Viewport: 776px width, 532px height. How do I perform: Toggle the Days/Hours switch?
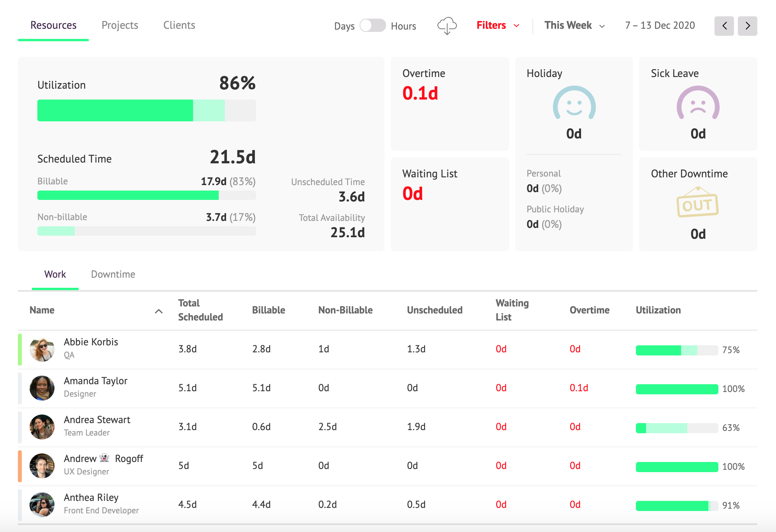pos(372,26)
